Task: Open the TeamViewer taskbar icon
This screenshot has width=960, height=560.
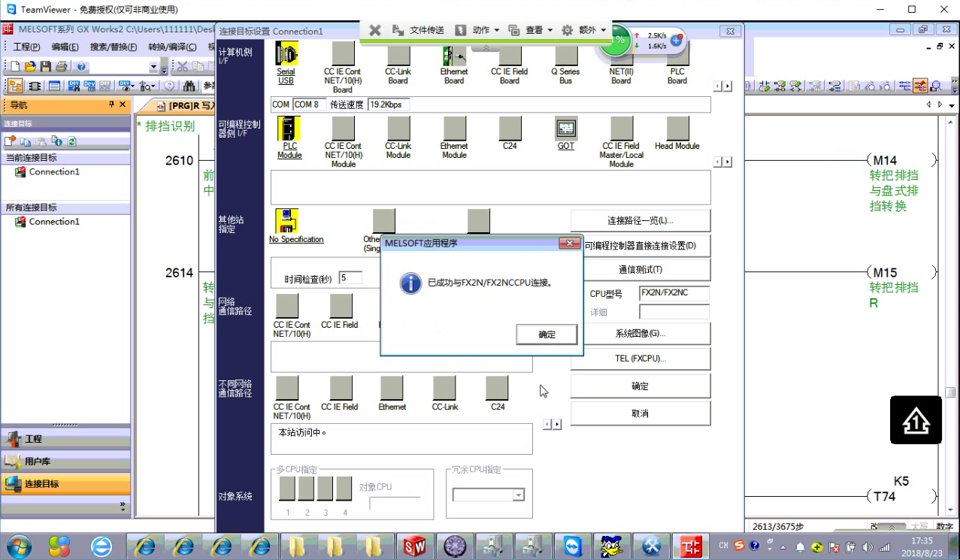Action: tap(574, 546)
